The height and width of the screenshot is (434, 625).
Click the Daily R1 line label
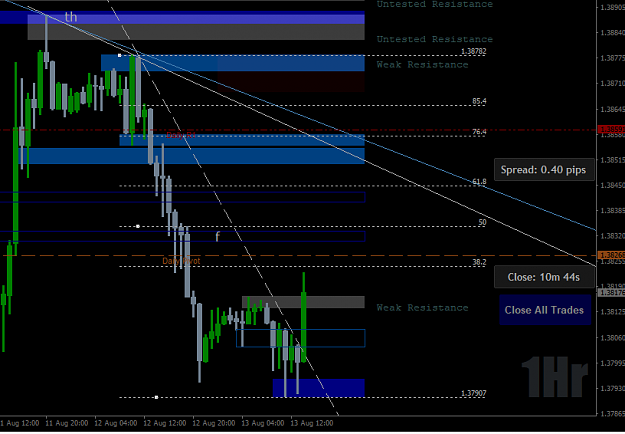coord(181,136)
